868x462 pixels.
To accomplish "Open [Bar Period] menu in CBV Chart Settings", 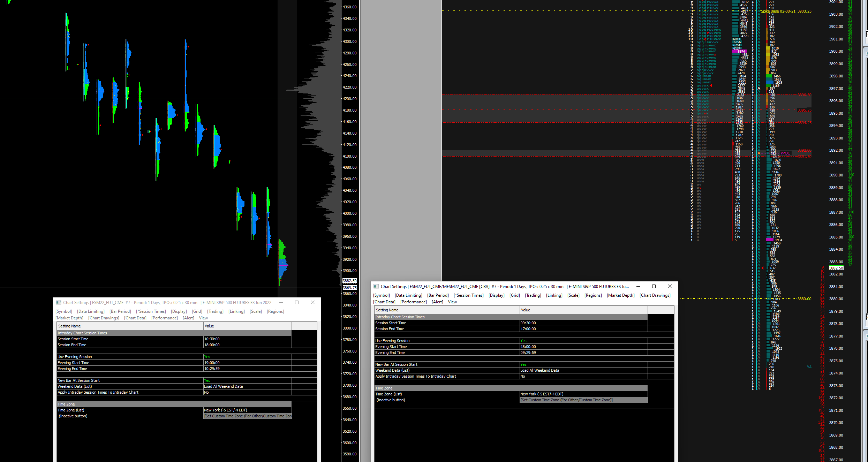I will pos(438,295).
